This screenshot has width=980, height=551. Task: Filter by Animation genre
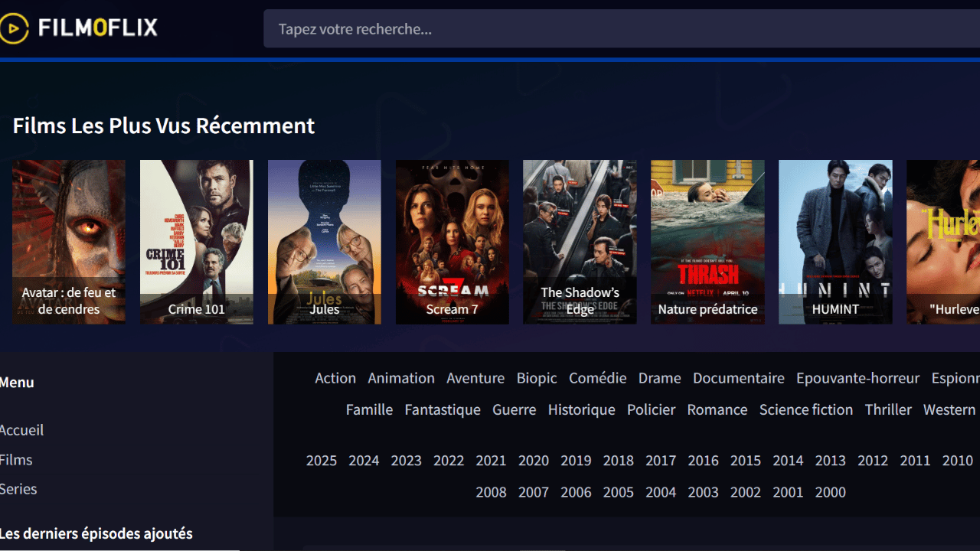coord(401,378)
